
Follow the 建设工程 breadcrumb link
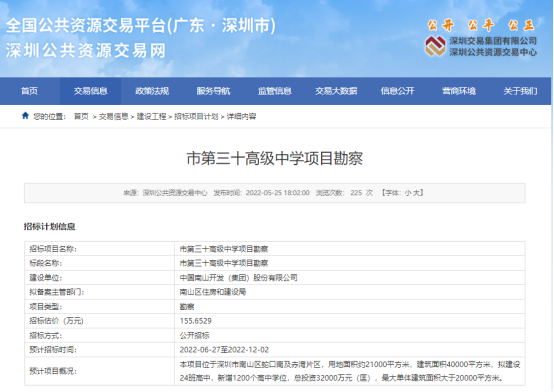(x=151, y=116)
